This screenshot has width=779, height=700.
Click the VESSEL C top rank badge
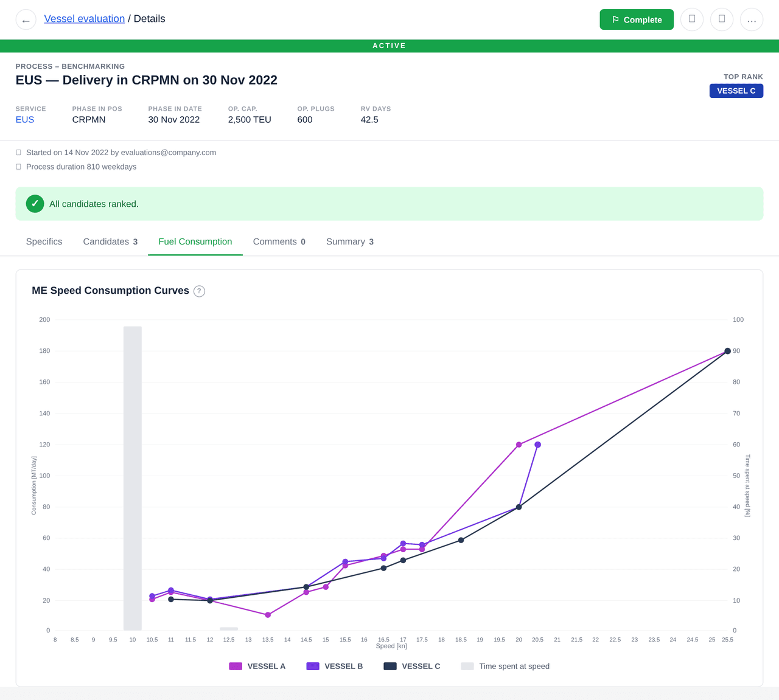click(736, 91)
